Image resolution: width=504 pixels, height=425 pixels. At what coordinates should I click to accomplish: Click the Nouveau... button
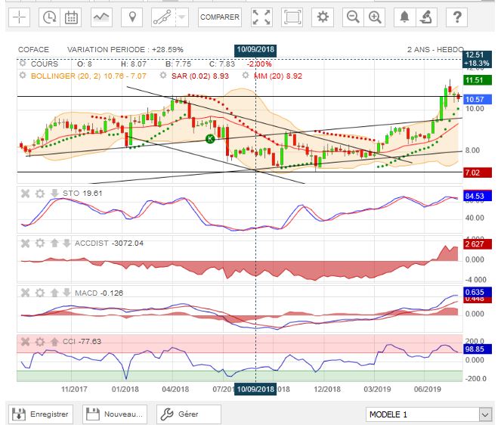tap(115, 414)
